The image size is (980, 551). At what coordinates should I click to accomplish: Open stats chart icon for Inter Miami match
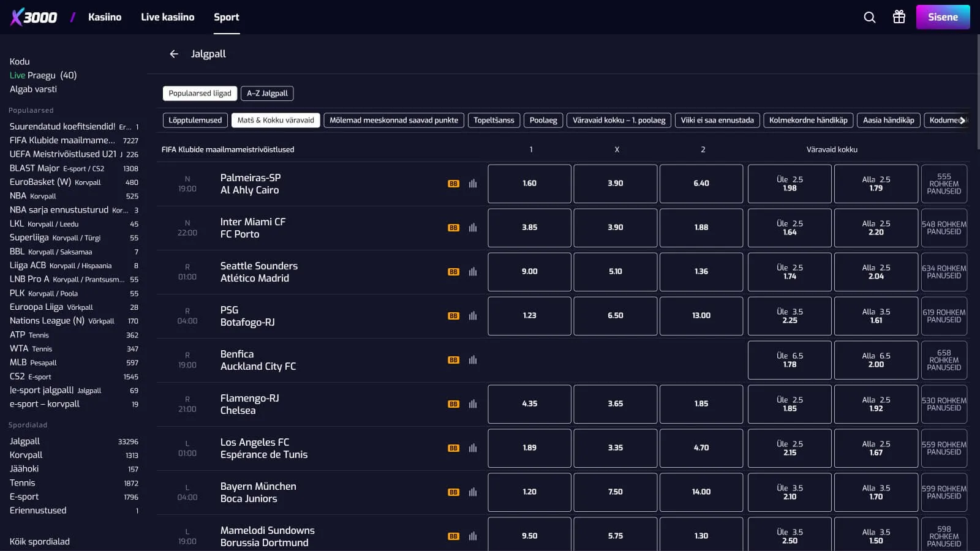[473, 228]
